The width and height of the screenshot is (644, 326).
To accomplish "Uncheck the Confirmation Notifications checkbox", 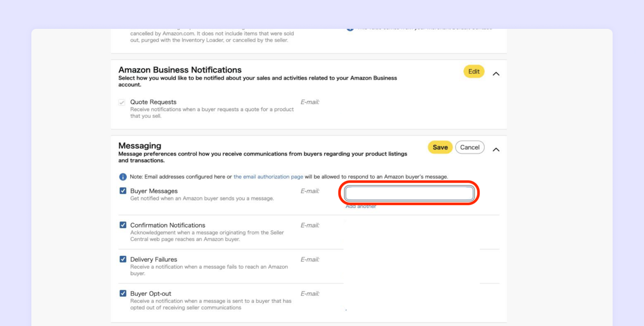I will 123,225.
